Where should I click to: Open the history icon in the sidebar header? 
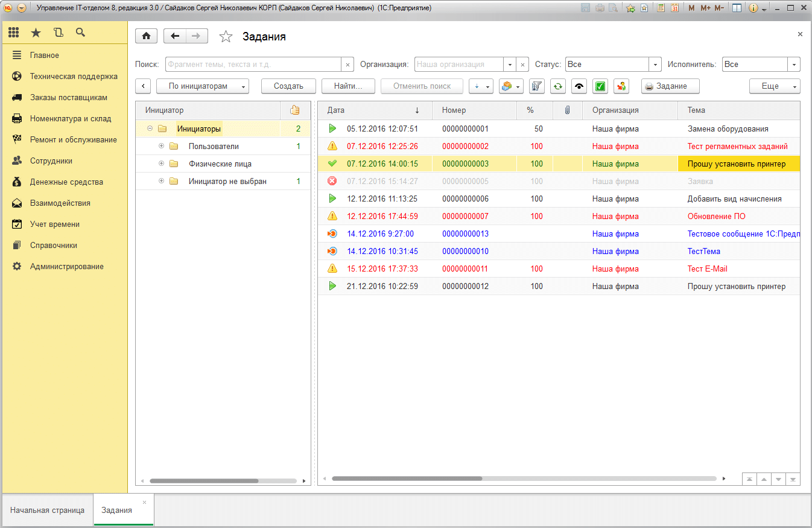coord(58,33)
